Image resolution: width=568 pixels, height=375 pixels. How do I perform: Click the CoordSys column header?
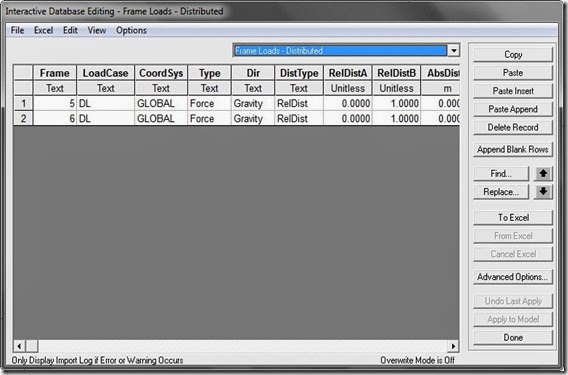click(161, 73)
